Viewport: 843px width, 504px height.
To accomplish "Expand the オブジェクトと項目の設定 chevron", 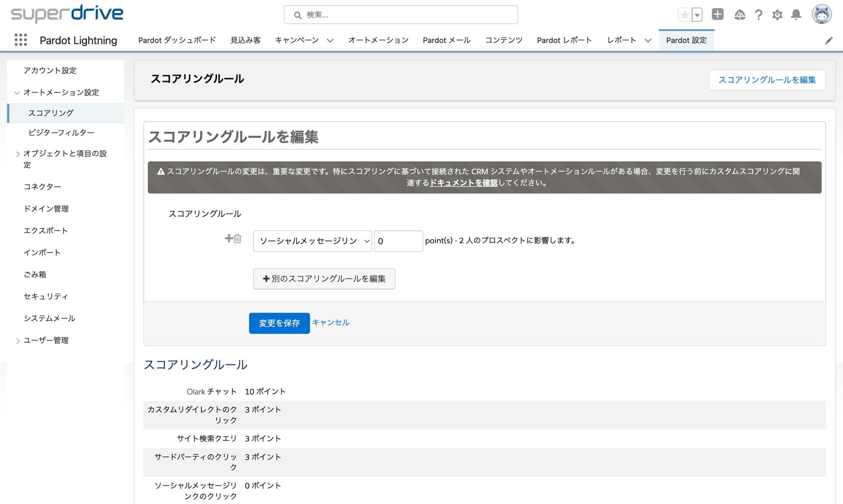I will pyautogui.click(x=18, y=155).
